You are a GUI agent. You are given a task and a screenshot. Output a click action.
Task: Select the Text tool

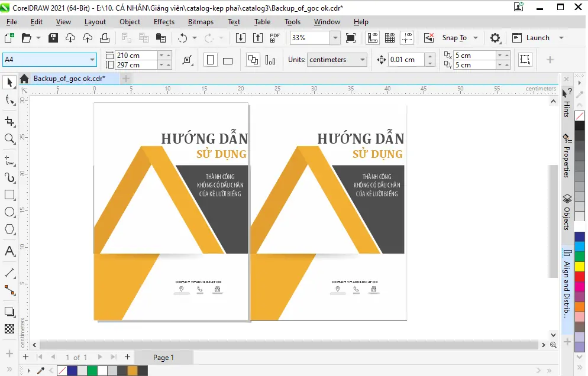pyautogui.click(x=8, y=251)
